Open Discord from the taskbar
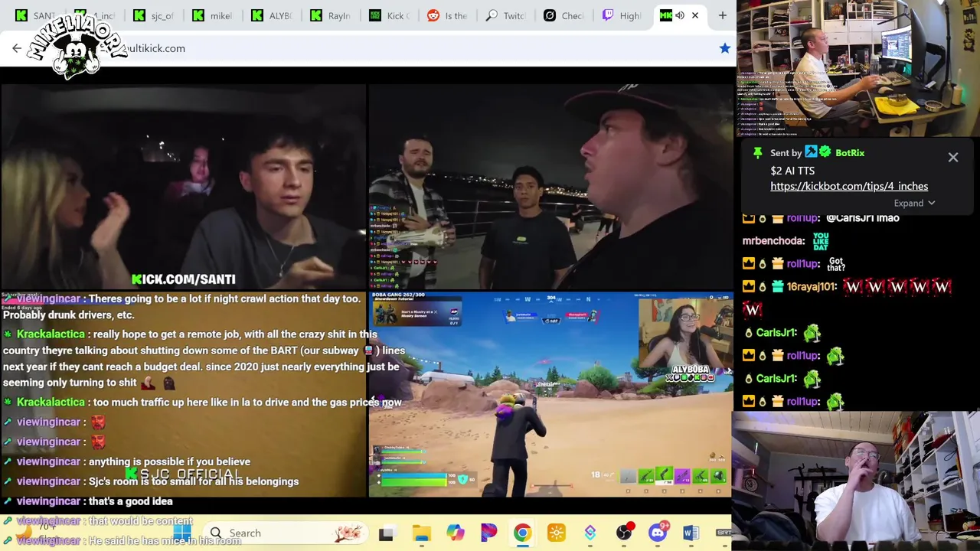 pyautogui.click(x=658, y=533)
